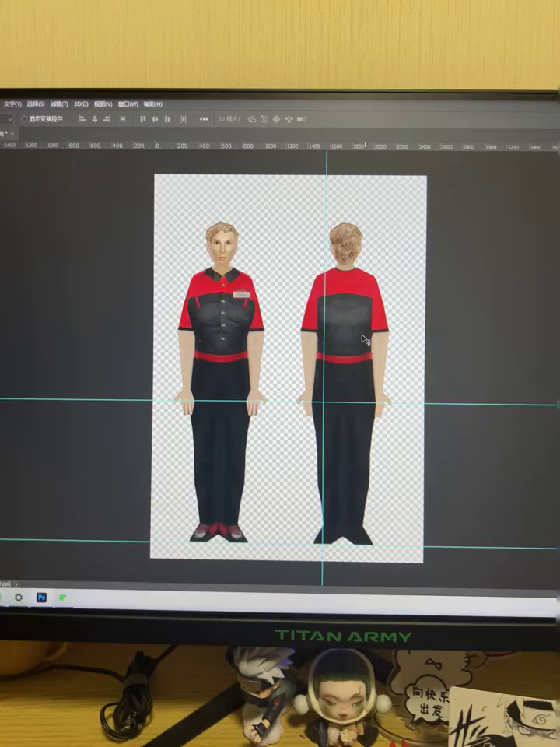Click the align left edges icon
The width and height of the screenshot is (560, 747).
(x=82, y=119)
